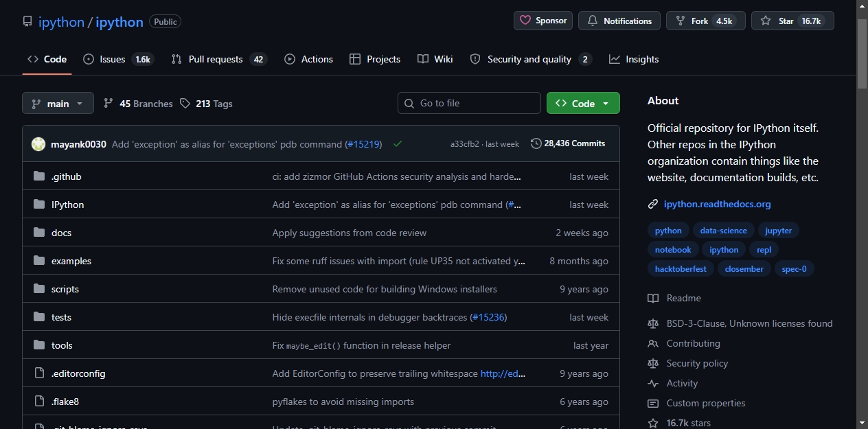Go to the Actions tab
Viewport: 868px width, 429px height.
[308, 59]
